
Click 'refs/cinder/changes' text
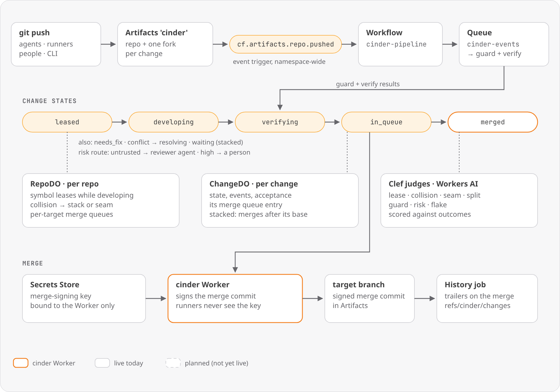click(x=478, y=305)
